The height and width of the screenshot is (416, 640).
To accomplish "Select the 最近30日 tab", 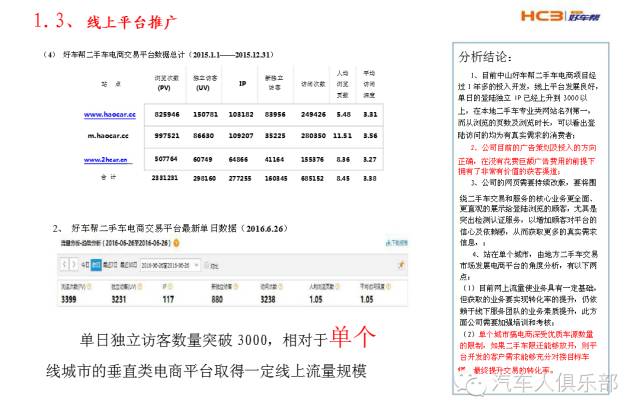I will tap(128, 265).
